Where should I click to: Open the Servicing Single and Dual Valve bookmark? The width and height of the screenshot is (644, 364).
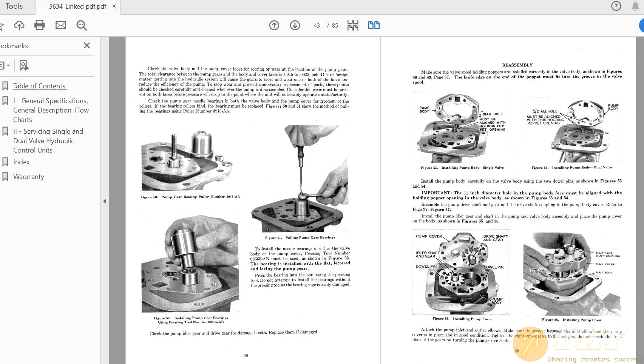click(48, 141)
